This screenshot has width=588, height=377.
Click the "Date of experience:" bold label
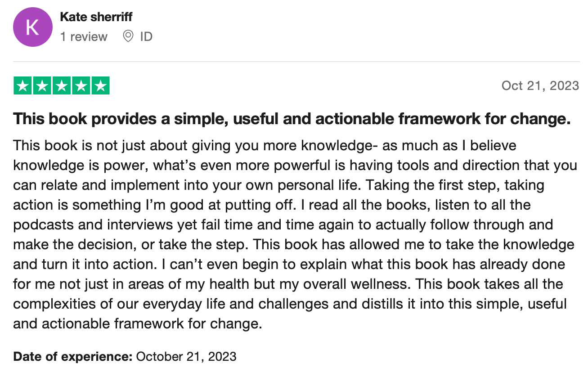72,357
